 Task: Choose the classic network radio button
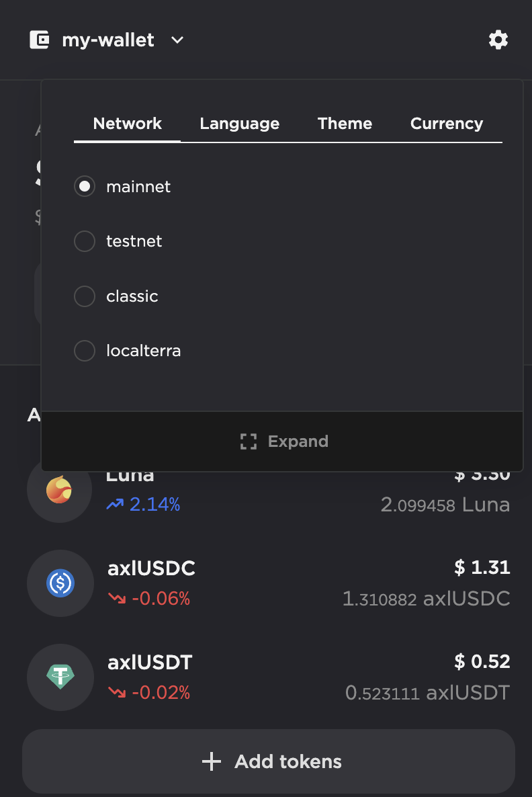85,296
